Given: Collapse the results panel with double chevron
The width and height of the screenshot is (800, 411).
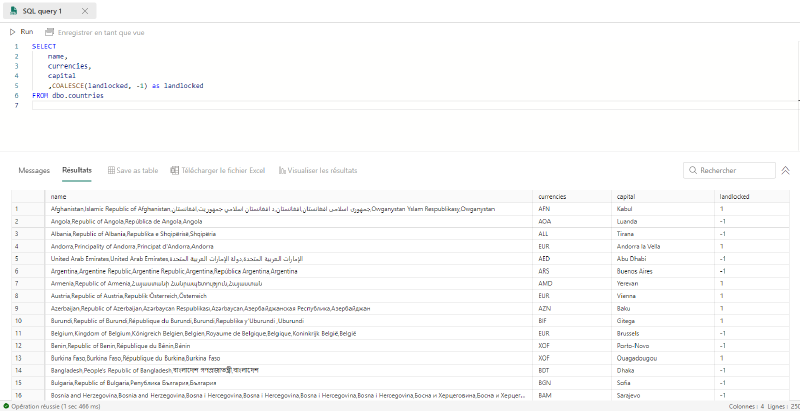Looking at the screenshot, I should click(786, 171).
